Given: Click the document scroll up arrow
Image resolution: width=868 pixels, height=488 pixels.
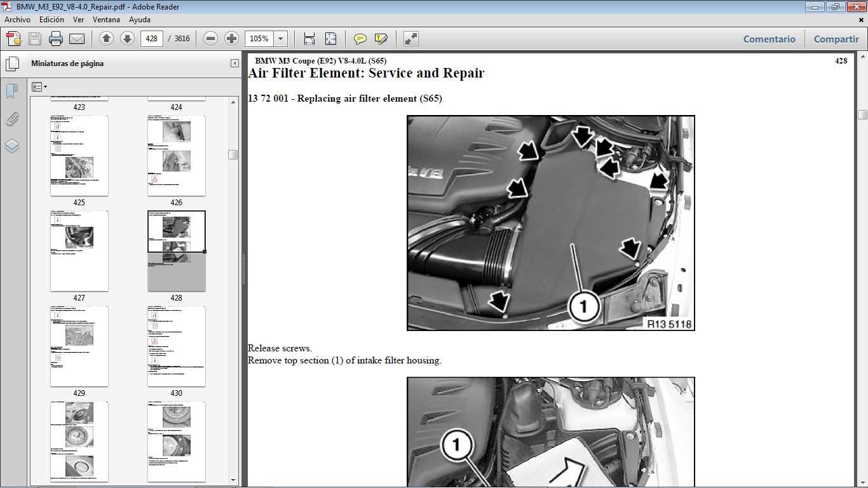Looking at the screenshot, I should [862, 57].
